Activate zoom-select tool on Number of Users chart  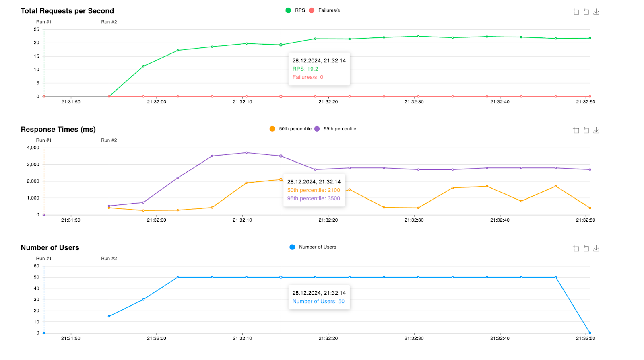click(576, 249)
